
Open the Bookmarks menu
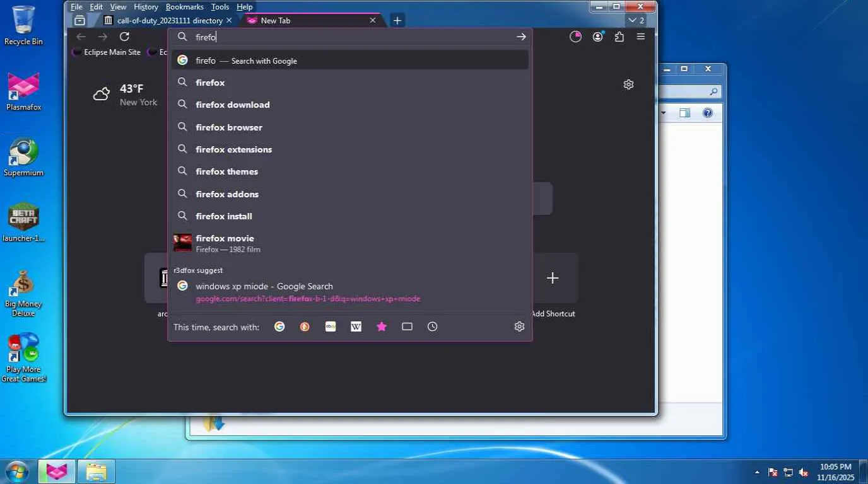184,7
